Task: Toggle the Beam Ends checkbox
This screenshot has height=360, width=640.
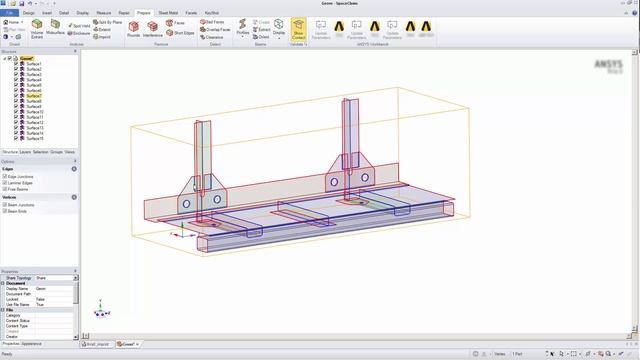Action: [x=5, y=211]
